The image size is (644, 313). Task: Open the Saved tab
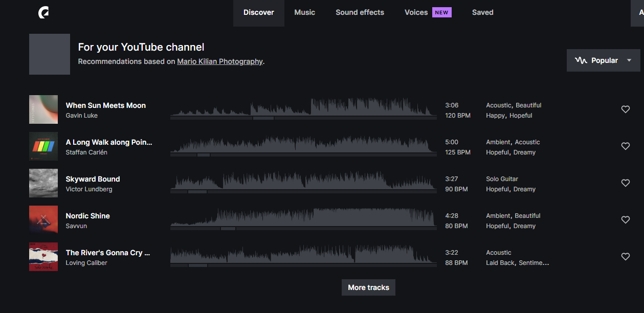[x=482, y=12]
